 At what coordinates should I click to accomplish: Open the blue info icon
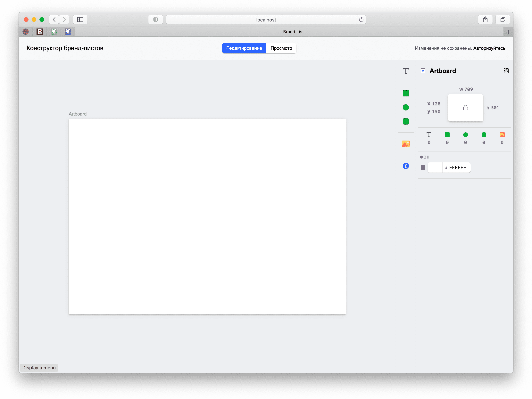pyautogui.click(x=405, y=166)
